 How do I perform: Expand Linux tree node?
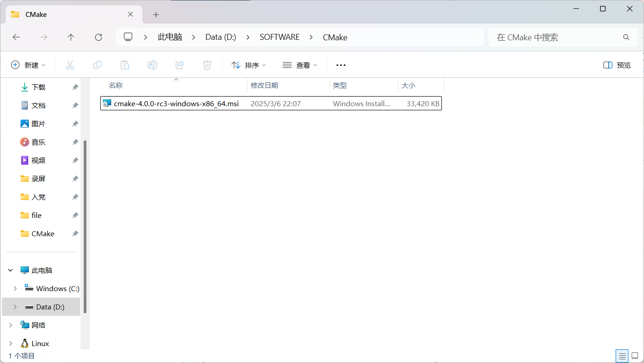coord(11,343)
